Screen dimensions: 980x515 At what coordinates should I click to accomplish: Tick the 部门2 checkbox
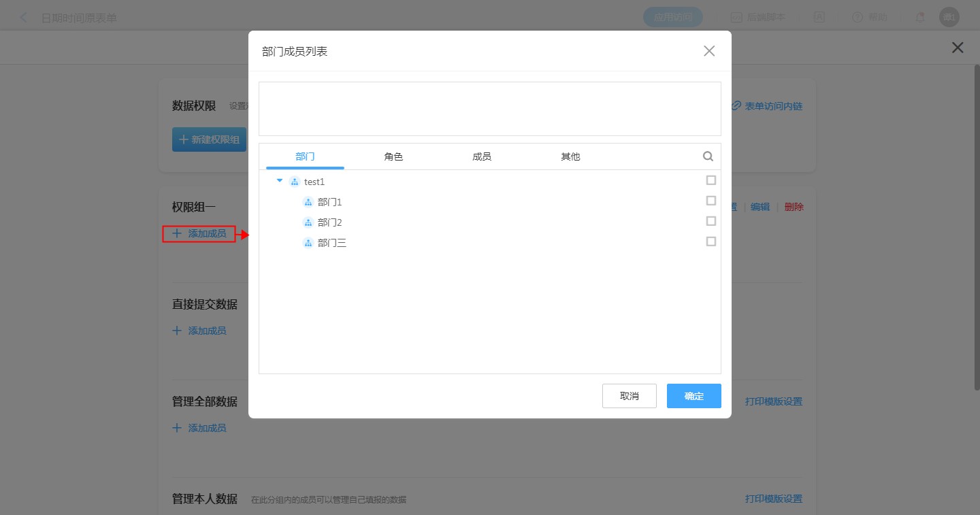711,221
